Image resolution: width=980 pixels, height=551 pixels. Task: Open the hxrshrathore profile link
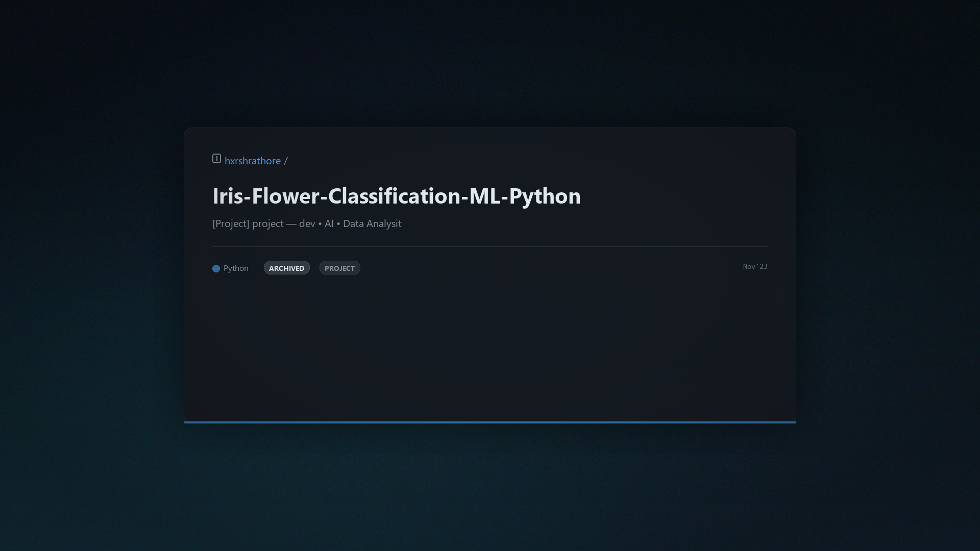point(253,161)
